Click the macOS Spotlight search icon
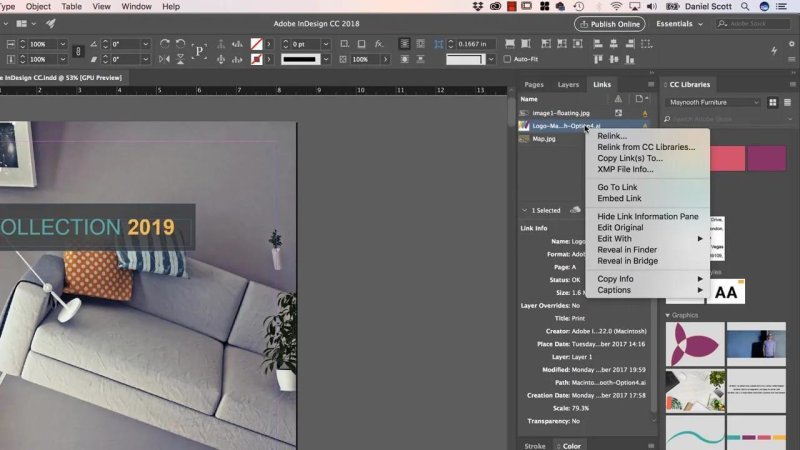800x450 pixels. (x=745, y=7)
